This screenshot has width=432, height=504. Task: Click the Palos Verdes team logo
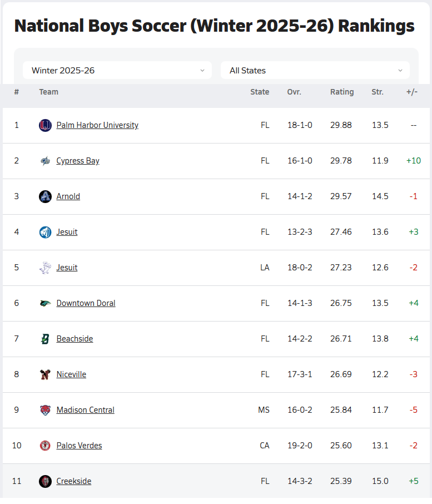tap(45, 446)
